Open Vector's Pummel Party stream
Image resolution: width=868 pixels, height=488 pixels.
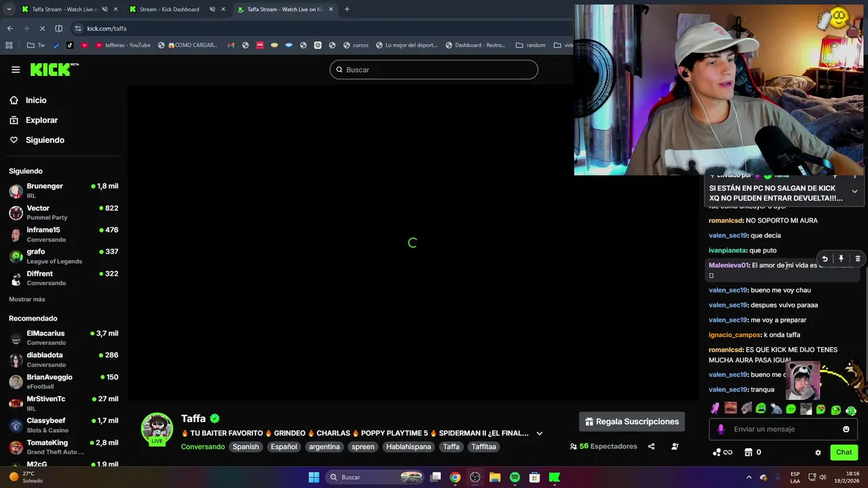pyautogui.click(x=64, y=213)
